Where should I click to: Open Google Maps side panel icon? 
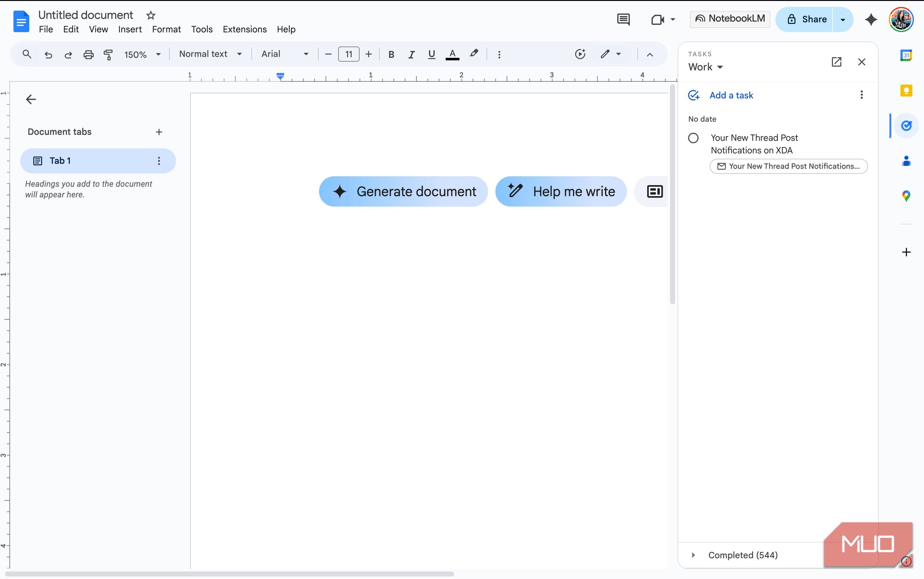pos(906,196)
